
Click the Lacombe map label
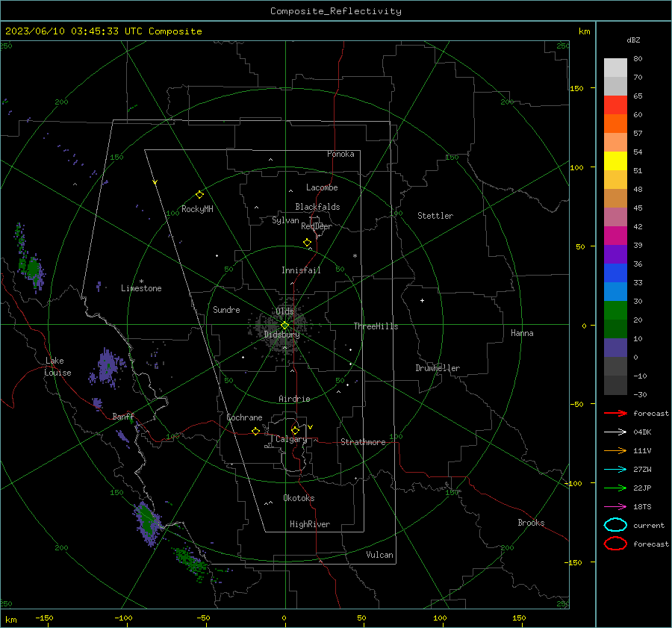click(x=322, y=187)
